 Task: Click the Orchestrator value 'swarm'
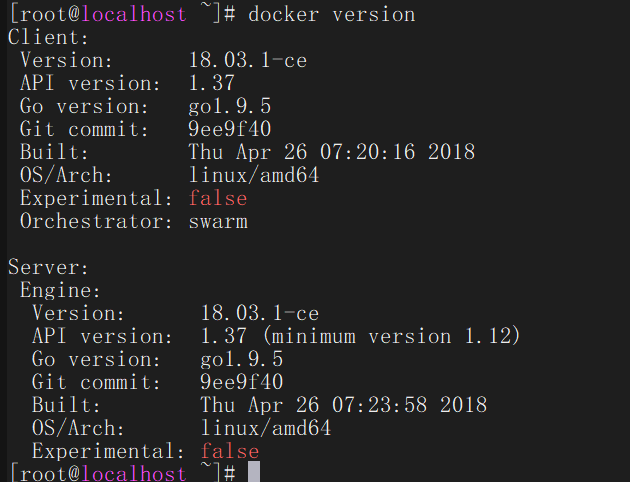(x=218, y=222)
